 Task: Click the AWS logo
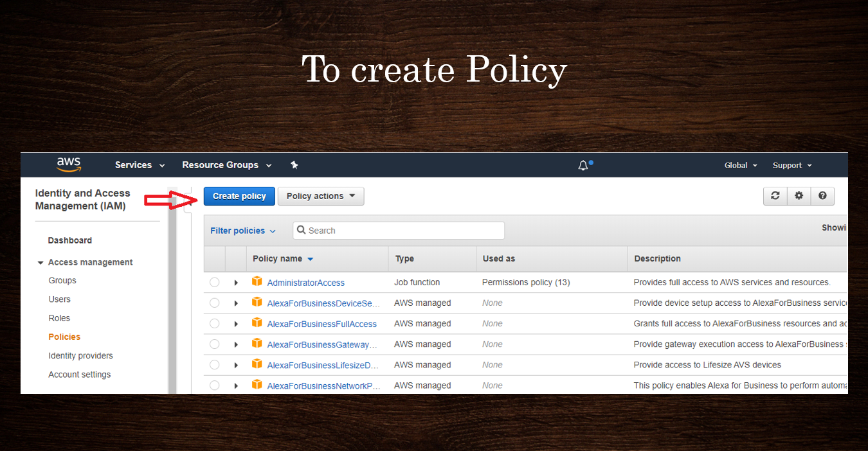[x=69, y=164]
